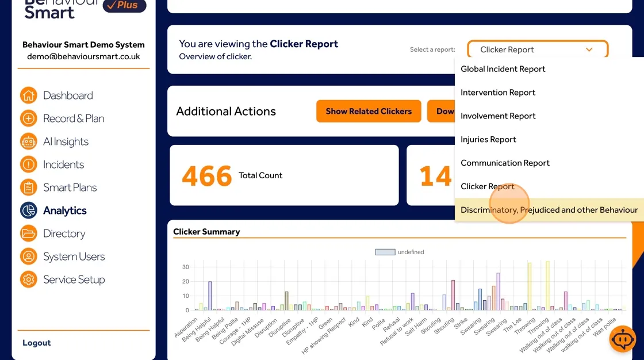The height and width of the screenshot is (360, 644).
Task: Open AI Insights
Action: (28, 141)
